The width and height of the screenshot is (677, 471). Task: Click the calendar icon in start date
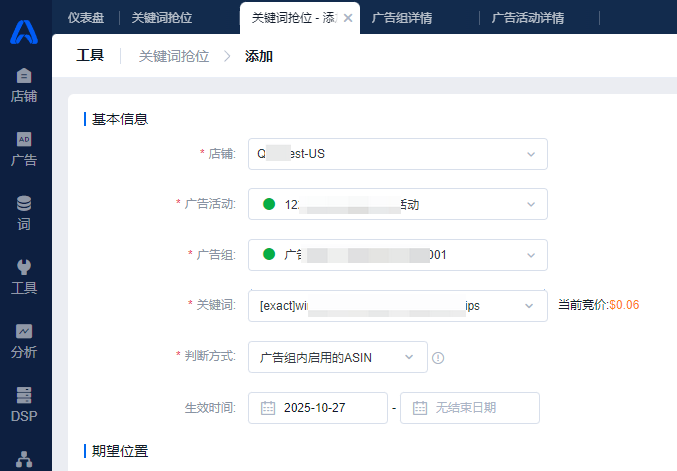(268, 408)
